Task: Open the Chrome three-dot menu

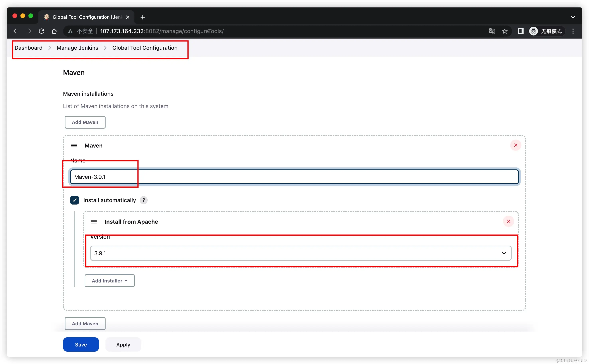Action: pos(573,31)
